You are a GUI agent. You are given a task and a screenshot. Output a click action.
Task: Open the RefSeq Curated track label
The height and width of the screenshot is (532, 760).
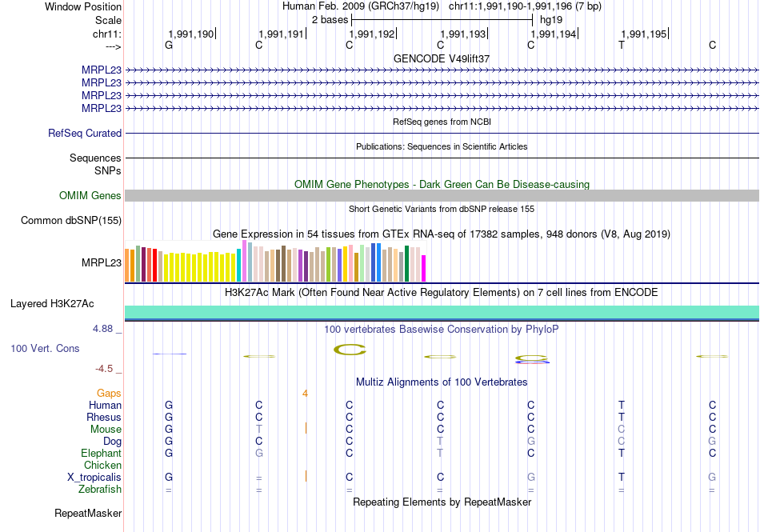[85, 134]
